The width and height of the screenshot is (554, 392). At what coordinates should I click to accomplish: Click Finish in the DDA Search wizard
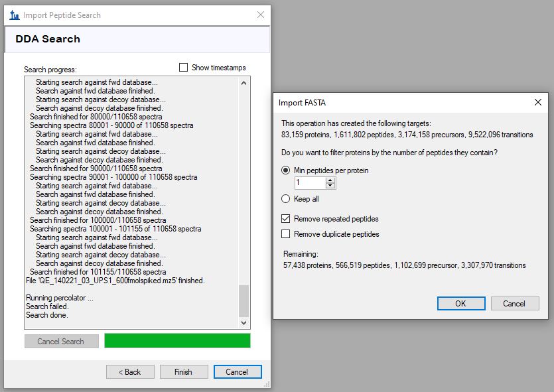pyautogui.click(x=183, y=372)
